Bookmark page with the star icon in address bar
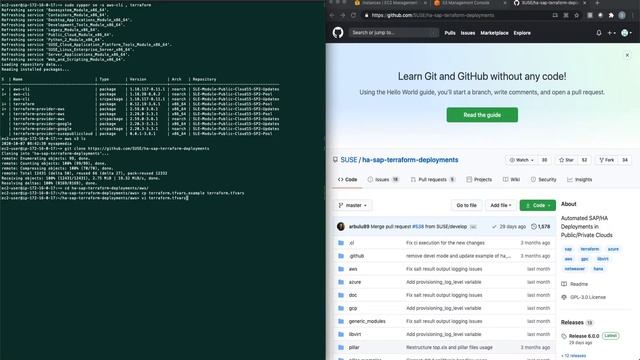Viewport: 640px width, 360px height. (576, 16)
